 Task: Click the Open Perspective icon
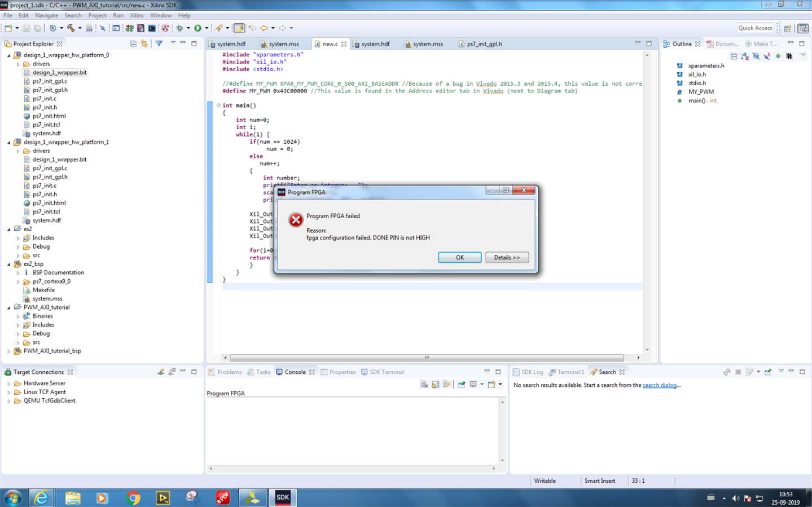pos(788,28)
